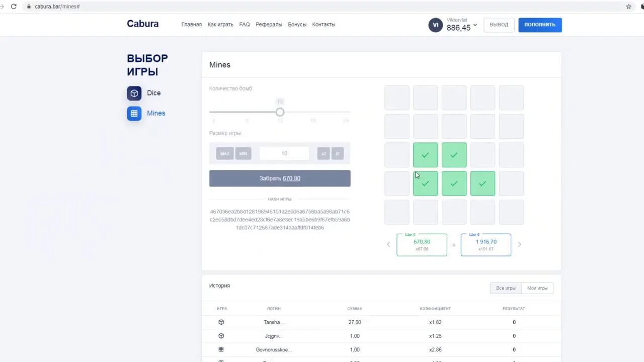Click the КОЭФФИЦИЕНТ column header
The image size is (644, 362).
pos(435,309)
